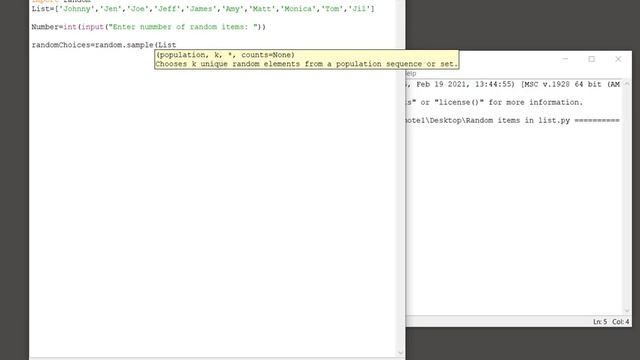Viewport: 640px width, 360px height.
Task: Click the 'Tom' string in the list
Action: tap(332, 9)
